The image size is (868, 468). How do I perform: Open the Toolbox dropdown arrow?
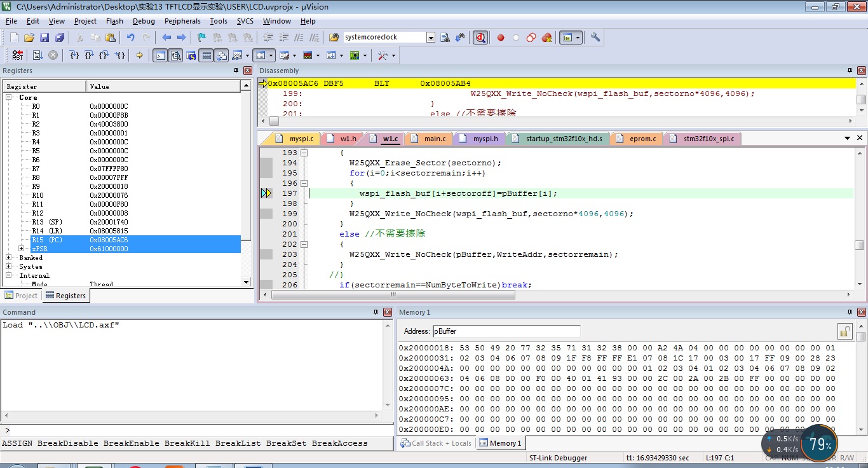pyautogui.click(x=393, y=55)
